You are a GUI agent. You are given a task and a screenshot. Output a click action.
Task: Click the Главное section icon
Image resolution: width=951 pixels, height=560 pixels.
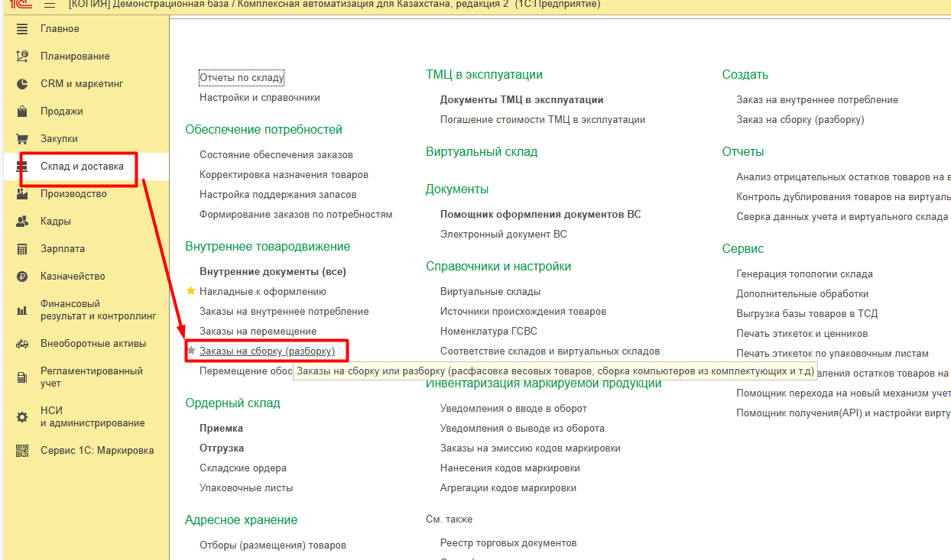[x=22, y=29]
